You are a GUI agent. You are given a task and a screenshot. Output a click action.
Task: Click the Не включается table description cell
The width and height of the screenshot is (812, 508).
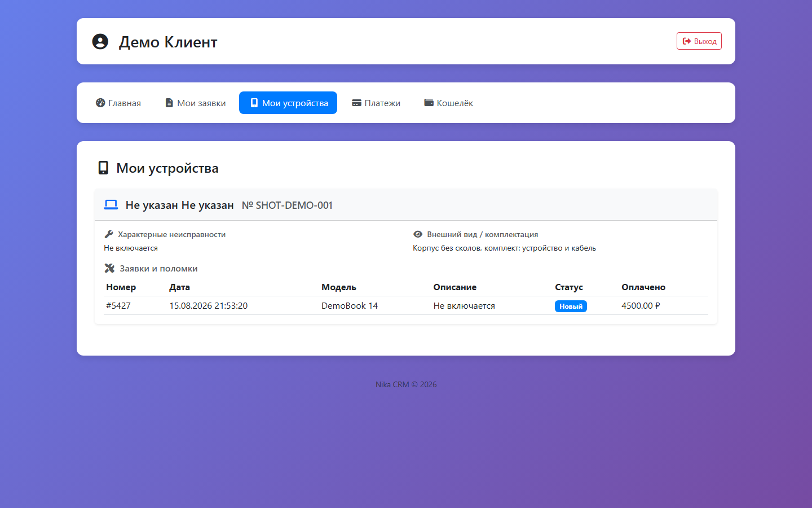point(464,305)
